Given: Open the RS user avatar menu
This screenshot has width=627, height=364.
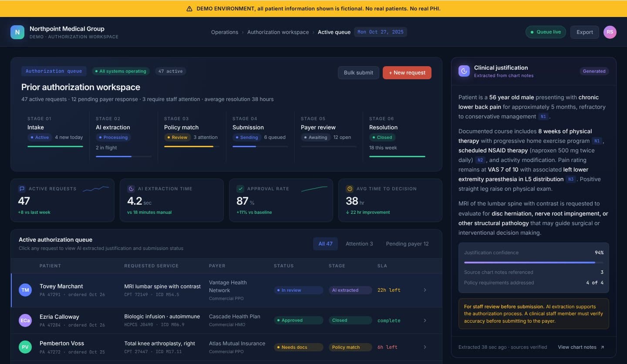Looking at the screenshot, I should click(x=610, y=32).
